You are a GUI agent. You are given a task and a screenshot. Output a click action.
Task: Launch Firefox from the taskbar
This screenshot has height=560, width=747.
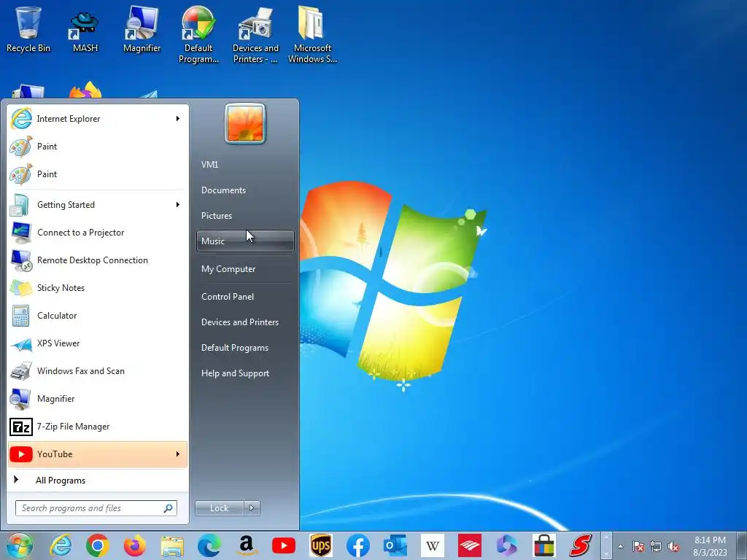tap(135, 545)
